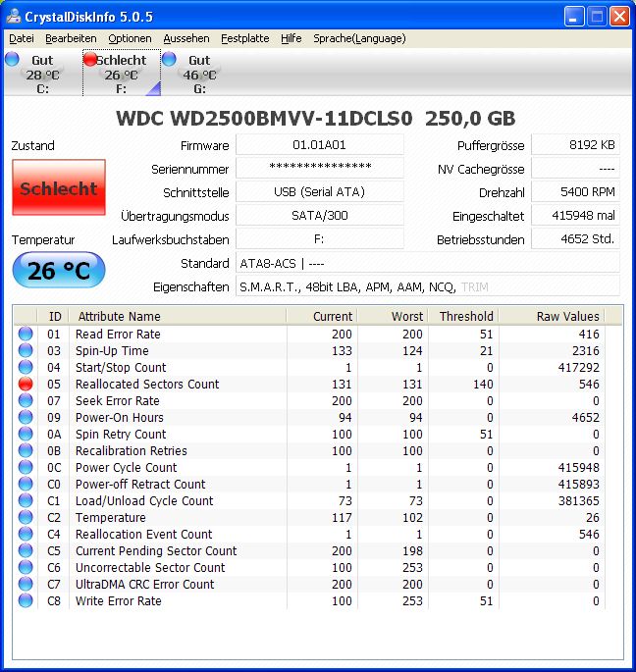
Task: Click the red Schlecht health status button
Action: pos(59,187)
